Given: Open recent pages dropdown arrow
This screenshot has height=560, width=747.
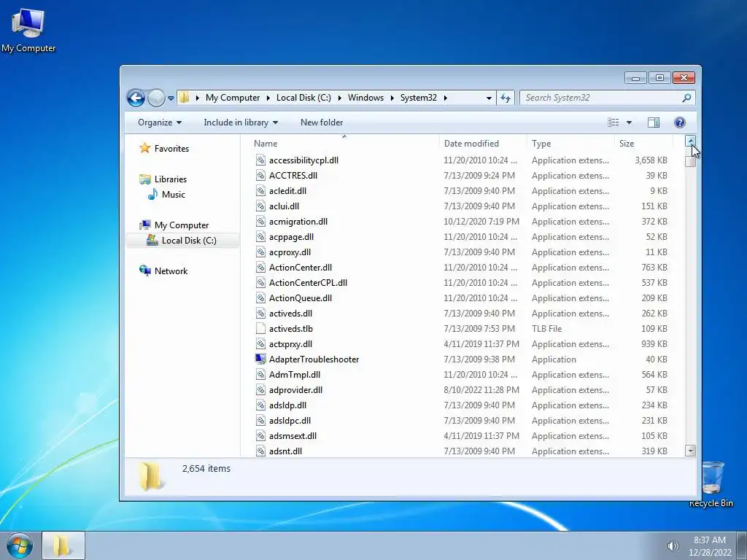Looking at the screenshot, I should pos(171,98).
